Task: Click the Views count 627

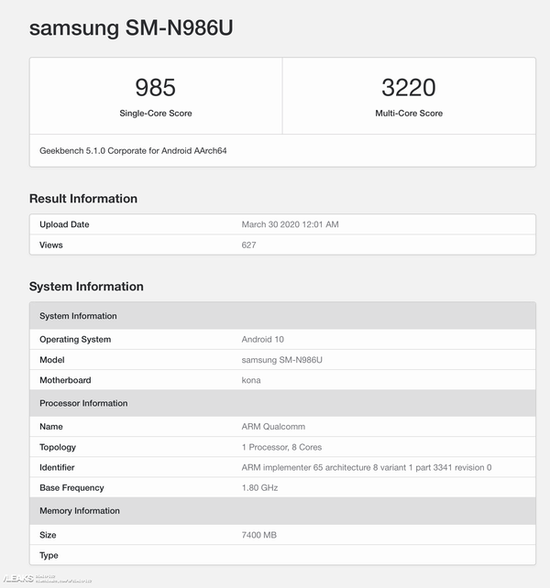Action: pos(249,245)
